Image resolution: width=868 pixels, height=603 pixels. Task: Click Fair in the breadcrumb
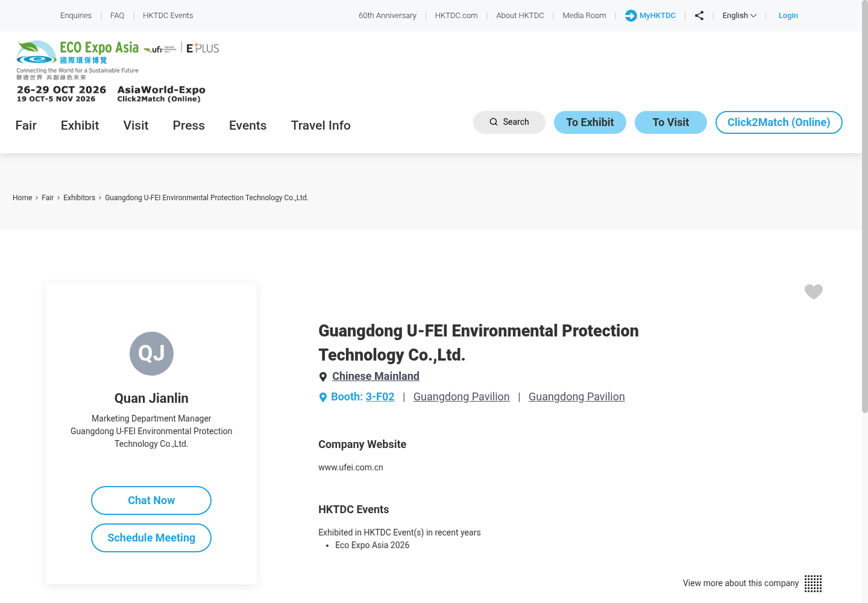click(x=48, y=198)
